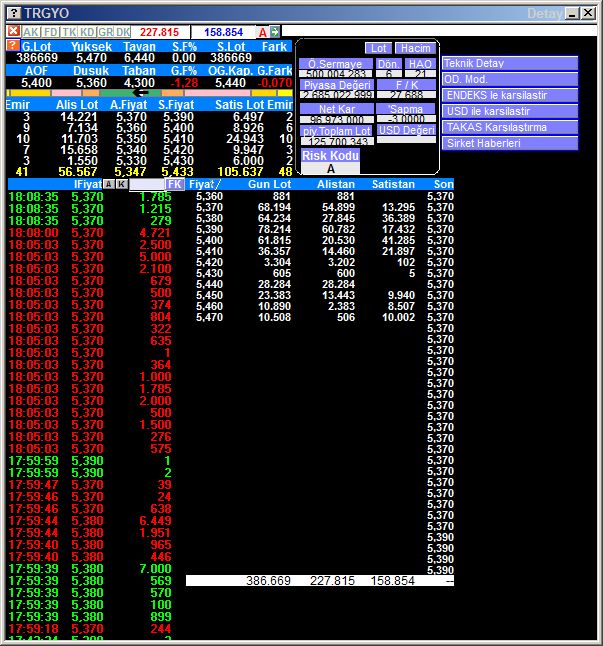Viewport: 603px width, 646px height.
Task: Click the Ö.Sermaye label
Action: (x=336, y=64)
